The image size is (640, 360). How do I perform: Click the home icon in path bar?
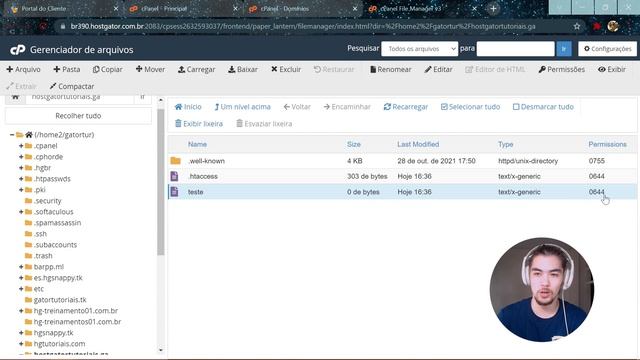[x=16, y=97]
